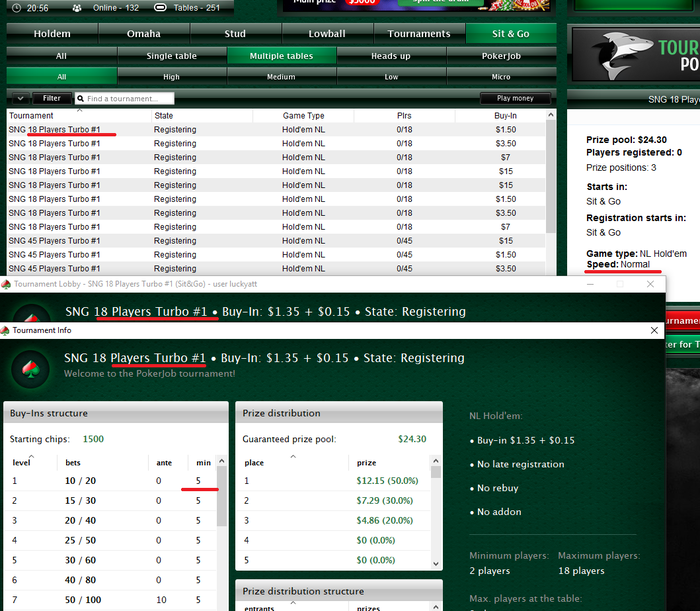Open the Holdem tab
The width and height of the screenshot is (700, 611).
click(52, 33)
